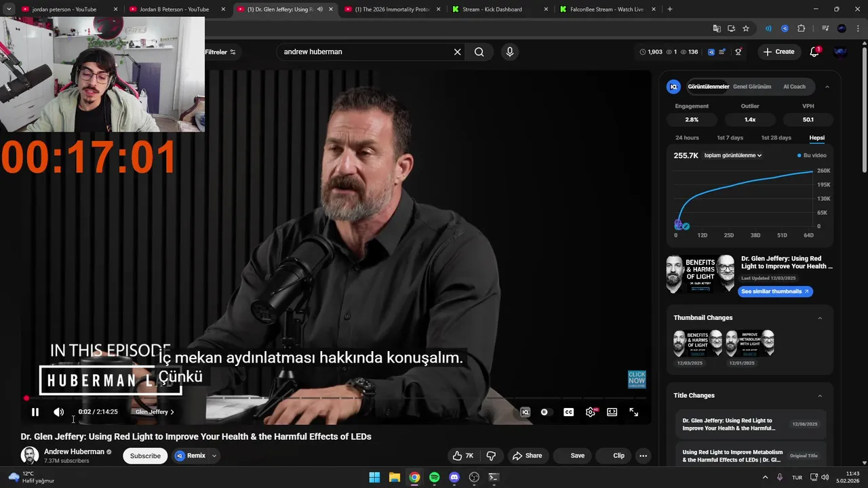Select the 24 hours range

[687, 138]
